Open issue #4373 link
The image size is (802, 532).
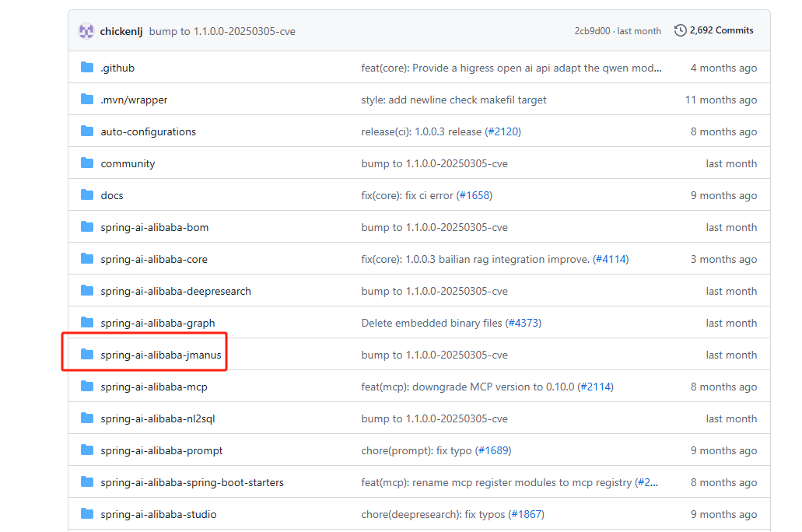pyautogui.click(x=523, y=323)
